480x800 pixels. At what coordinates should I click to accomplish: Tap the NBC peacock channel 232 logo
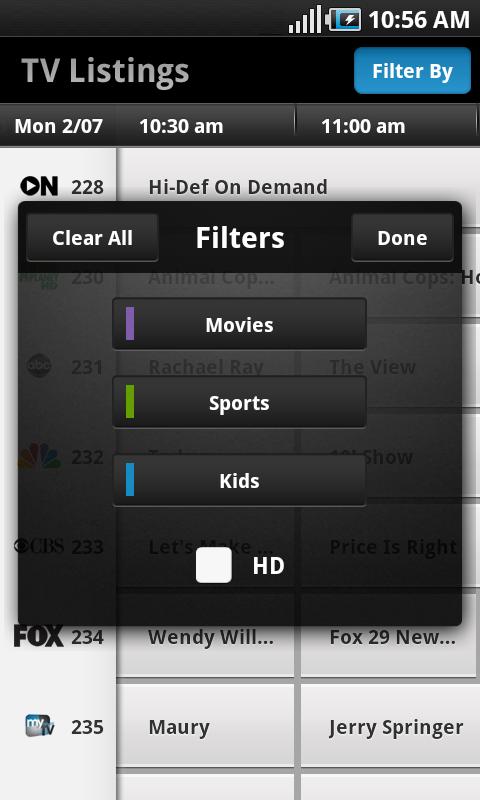pos(39,456)
